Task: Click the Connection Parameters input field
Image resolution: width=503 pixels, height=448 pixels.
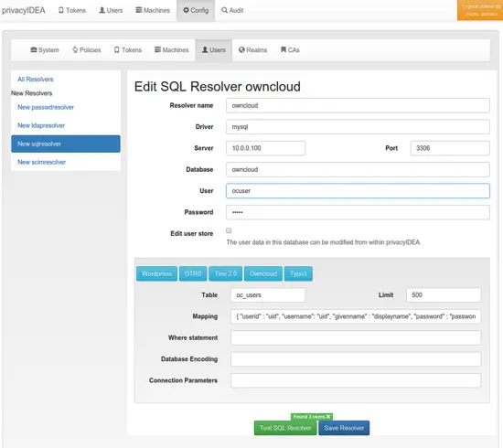Action: (x=356, y=380)
